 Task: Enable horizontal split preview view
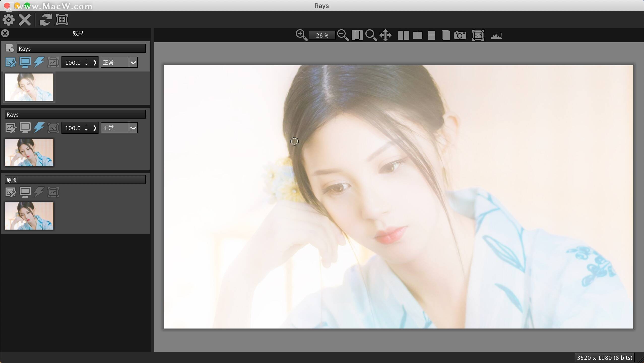click(x=432, y=35)
